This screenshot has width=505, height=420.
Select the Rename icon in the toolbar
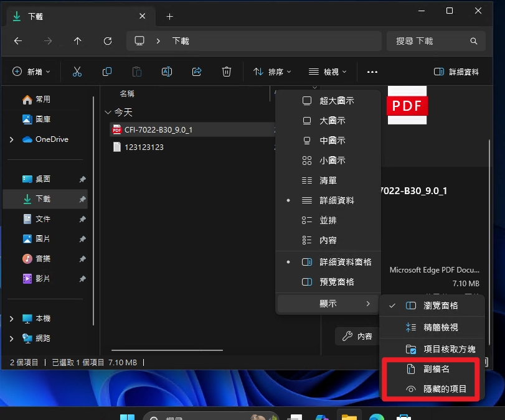[167, 72]
